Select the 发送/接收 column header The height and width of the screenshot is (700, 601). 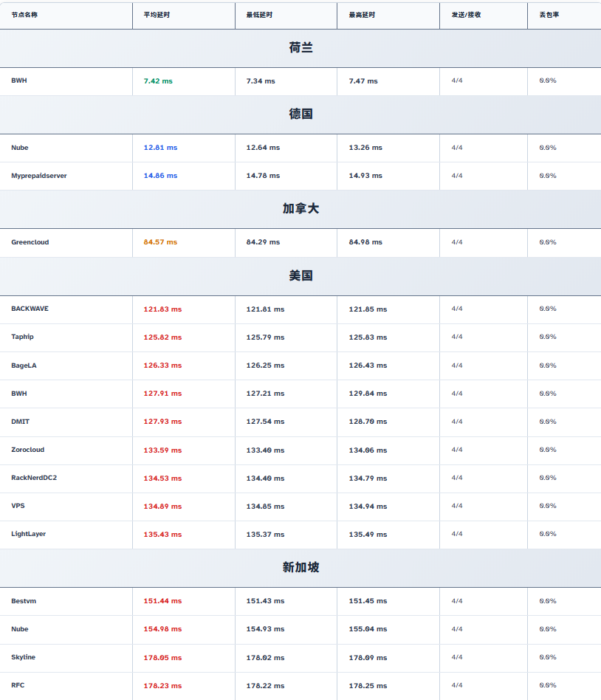[x=467, y=15]
